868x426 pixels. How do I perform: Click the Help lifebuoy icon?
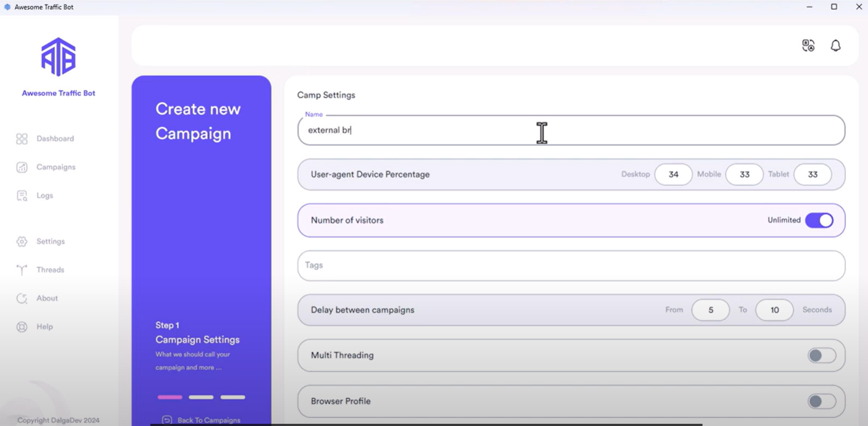[22, 327]
